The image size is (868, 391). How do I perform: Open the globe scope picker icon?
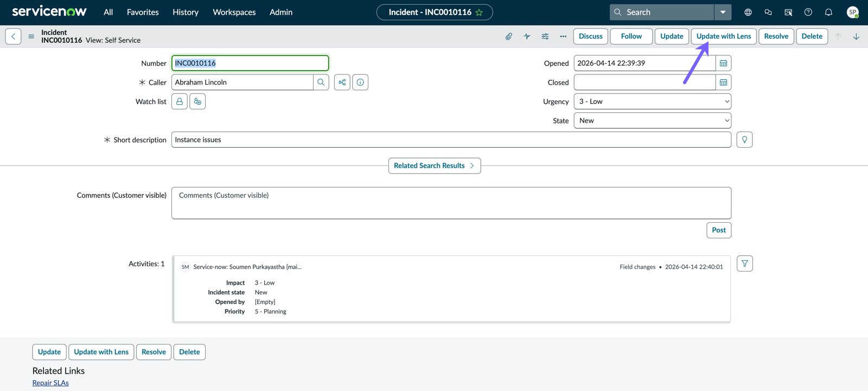(x=748, y=12)
